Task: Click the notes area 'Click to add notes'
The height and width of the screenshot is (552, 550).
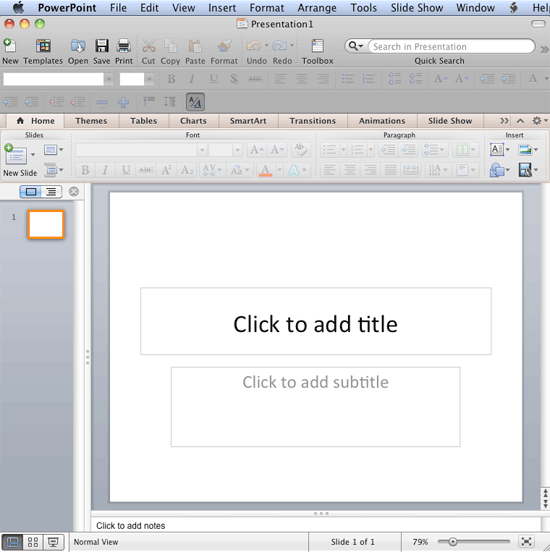Action: point(315,525)
